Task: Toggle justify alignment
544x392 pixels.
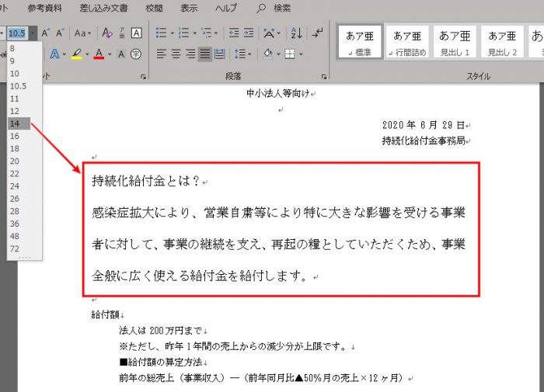Action: coord(204,54)
